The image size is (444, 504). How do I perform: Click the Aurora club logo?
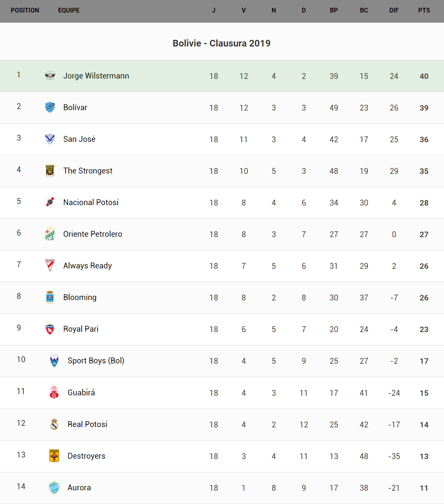(x=54, y=487)
